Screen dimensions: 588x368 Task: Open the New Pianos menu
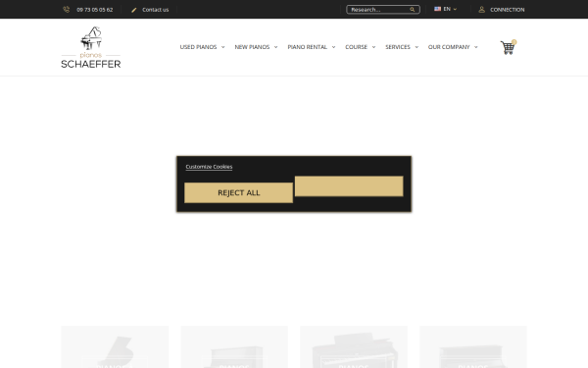(252, 47)
